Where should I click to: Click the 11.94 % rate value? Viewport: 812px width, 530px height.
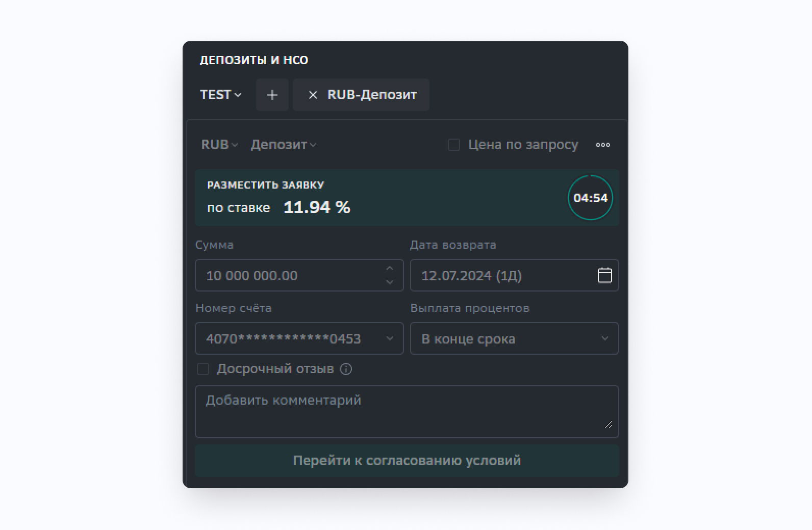317,207
